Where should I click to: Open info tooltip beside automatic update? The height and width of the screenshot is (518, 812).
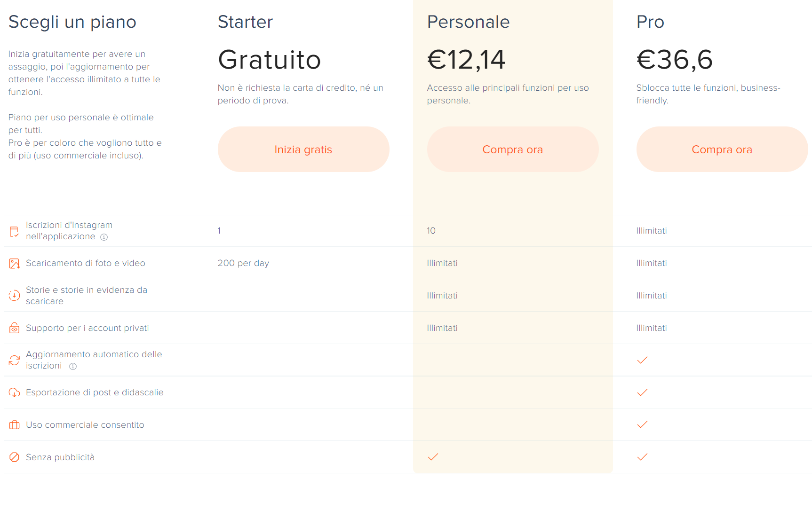click(x=73, y=367)
